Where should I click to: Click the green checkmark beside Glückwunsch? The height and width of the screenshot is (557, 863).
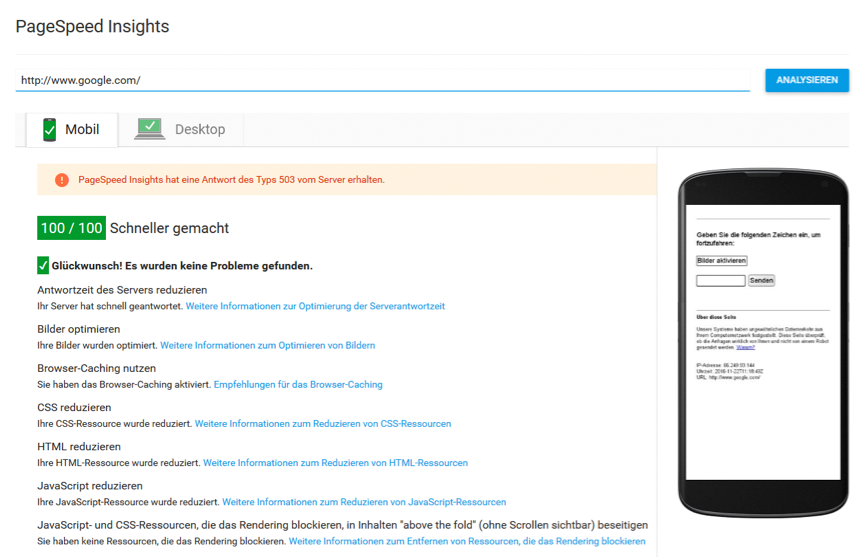[43, 265]
